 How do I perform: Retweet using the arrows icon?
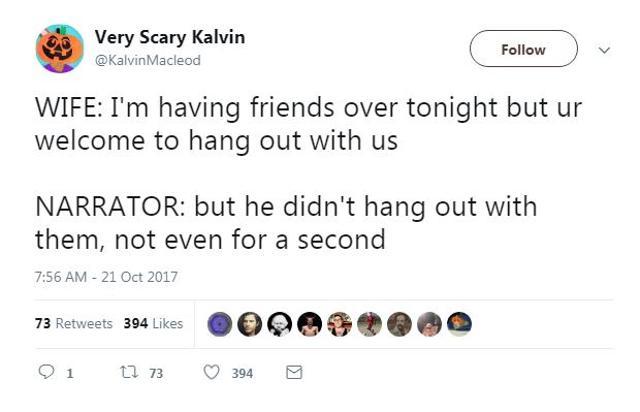pos(129,372)
